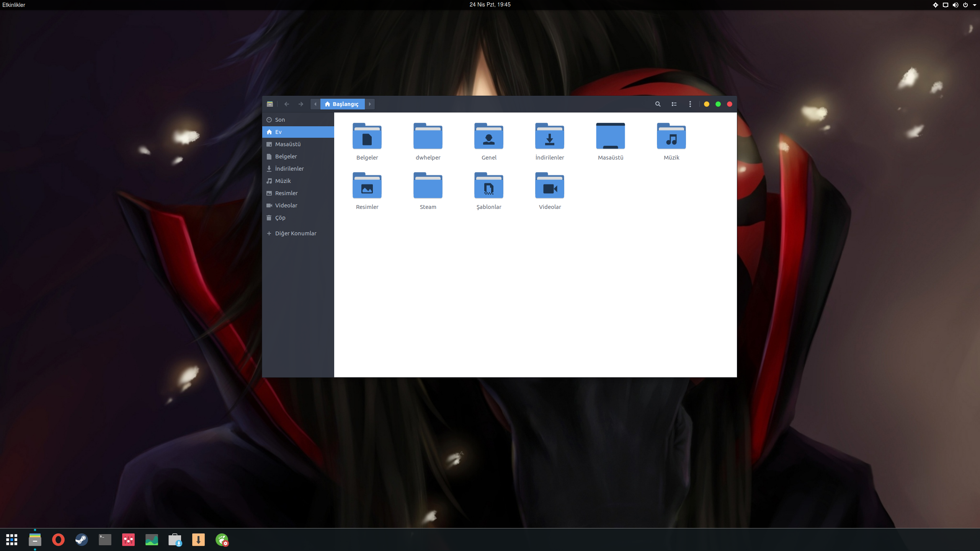Viewport: 980px width, 551px height.
Task: Select the dwhelper folder
Action: [428, 137]
